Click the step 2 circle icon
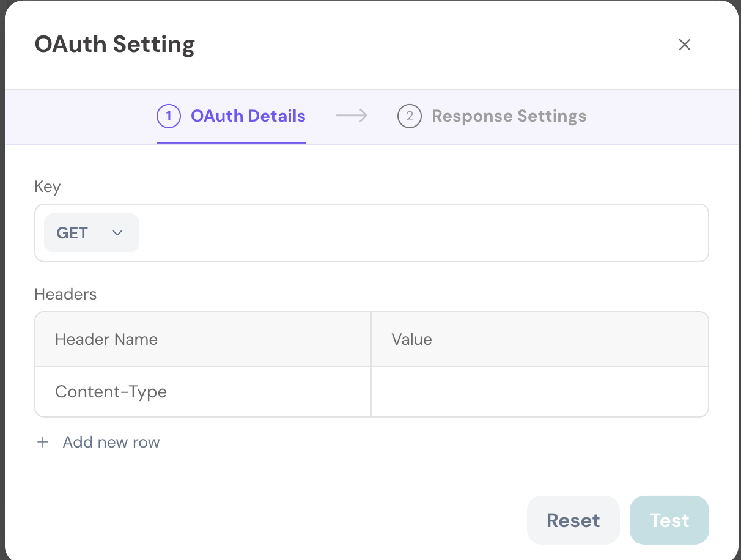The width and height of the screenshot is (741, 560). [x=410, y=116]
